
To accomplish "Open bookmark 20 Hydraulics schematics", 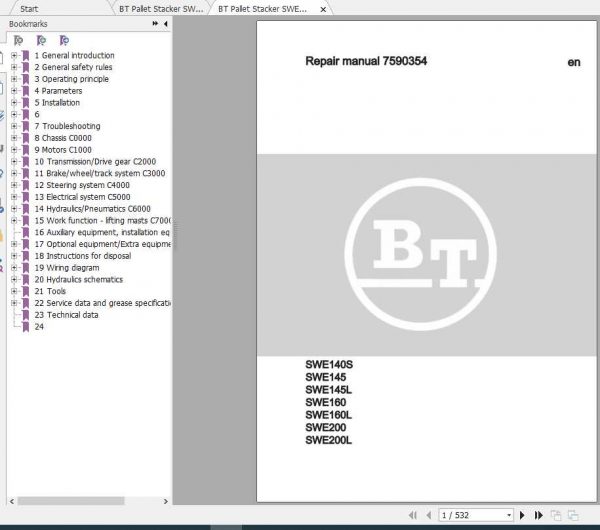I will click(79, 280).
